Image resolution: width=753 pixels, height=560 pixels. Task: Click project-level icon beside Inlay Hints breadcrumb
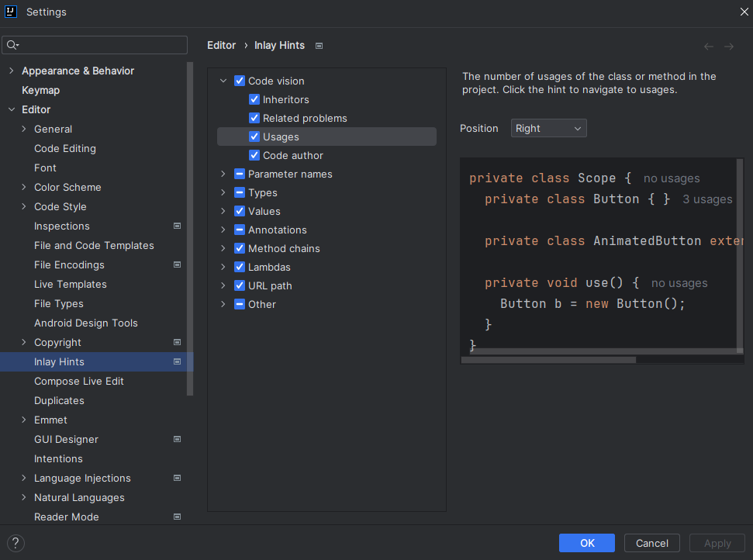(x=319, y=46)
